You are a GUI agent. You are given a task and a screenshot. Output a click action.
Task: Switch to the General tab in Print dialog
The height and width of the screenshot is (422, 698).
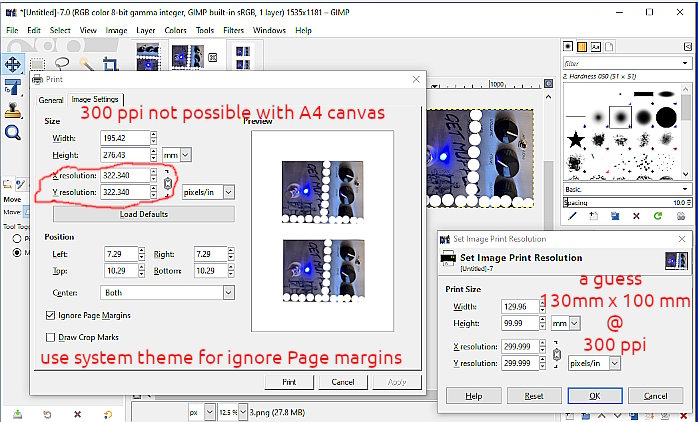[51, 100]
